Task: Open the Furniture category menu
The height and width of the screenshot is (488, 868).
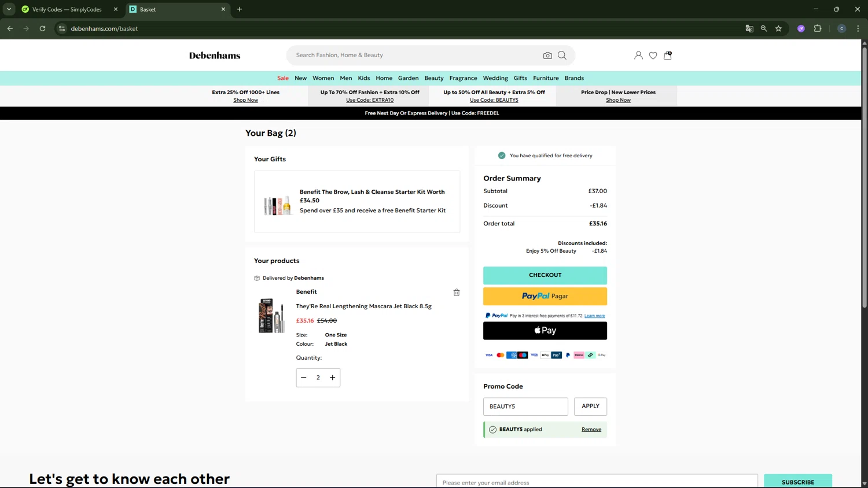Action: [x=546, y=78]
